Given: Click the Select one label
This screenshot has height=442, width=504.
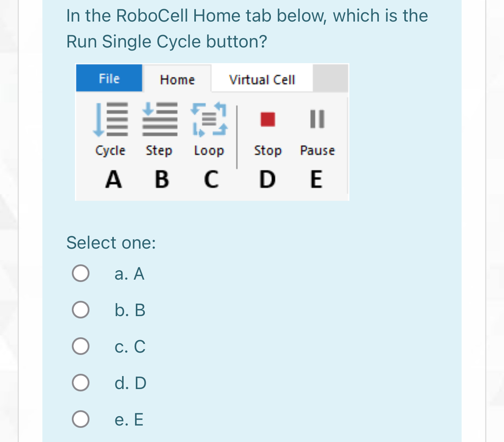Looking at the screenshot, I should point(111,243).
